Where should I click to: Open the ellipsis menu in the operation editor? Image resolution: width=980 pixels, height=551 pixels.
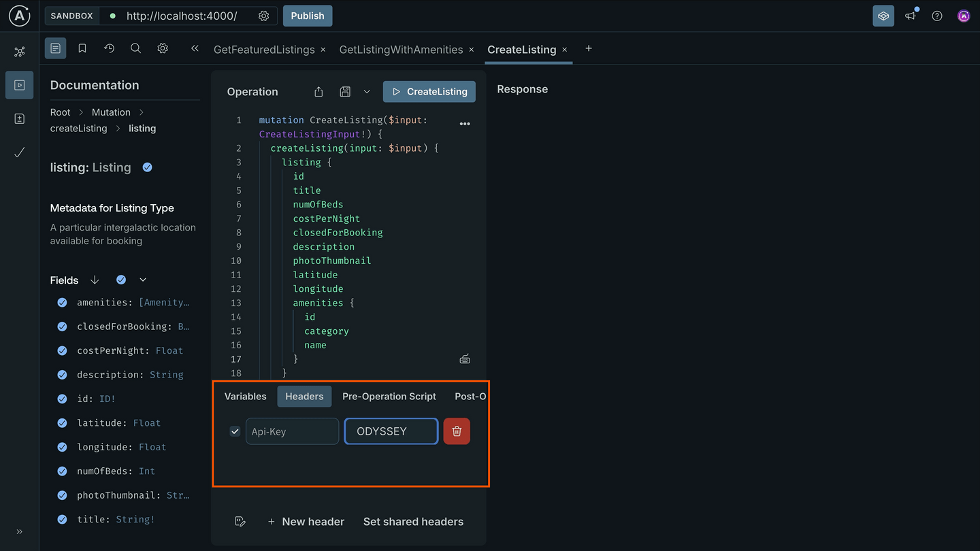[465, 123]
